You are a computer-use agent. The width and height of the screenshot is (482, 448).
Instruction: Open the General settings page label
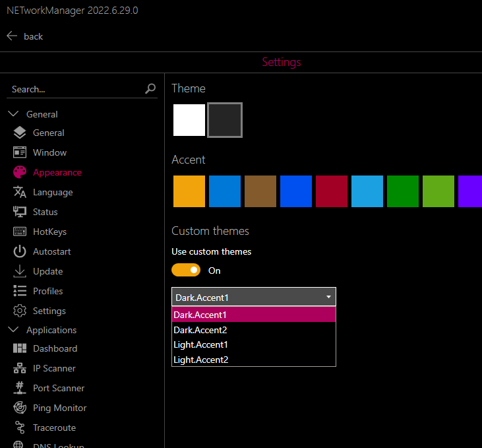49,133
